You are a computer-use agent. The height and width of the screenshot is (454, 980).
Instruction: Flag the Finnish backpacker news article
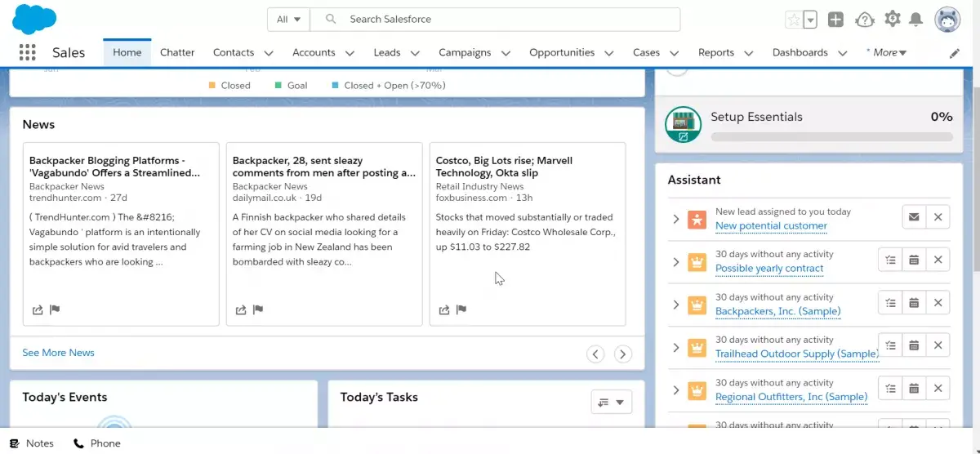click(x=258, y=309)
